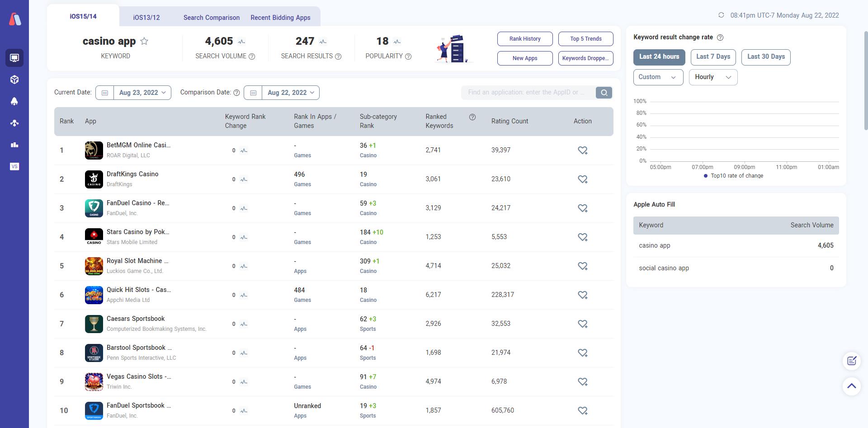This screenshot has height=428, width=868.
Task: Open Comparison Date Aug 22, 2022 dropdown
Action: coord(291,93)
